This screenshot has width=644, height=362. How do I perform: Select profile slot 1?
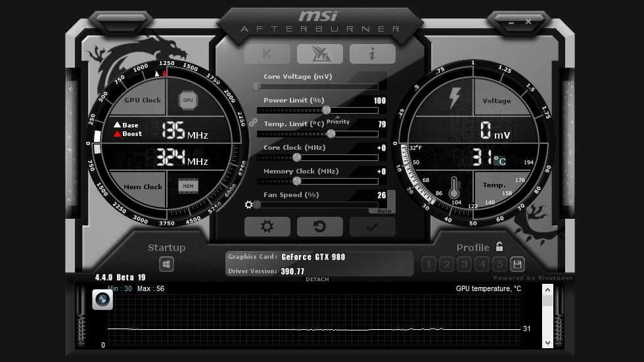pyautogui.click(x=429, y=265)
